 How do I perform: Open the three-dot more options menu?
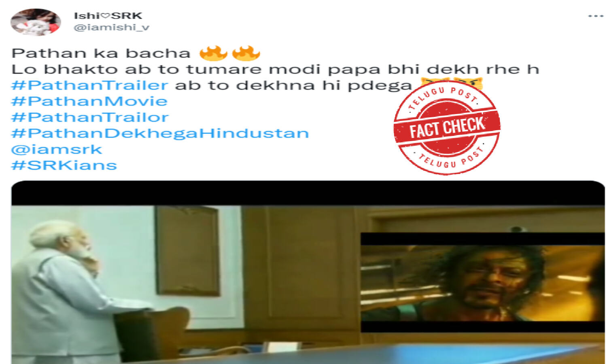tap(596, 16)
